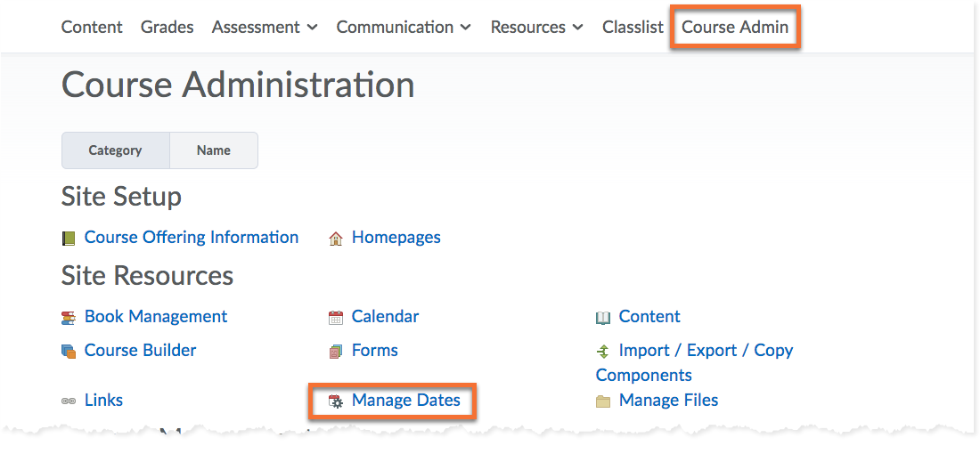This screenshot has width=980, height=462.
Task: Expand the Assessment dropdown menu
Action: [265, 27]
